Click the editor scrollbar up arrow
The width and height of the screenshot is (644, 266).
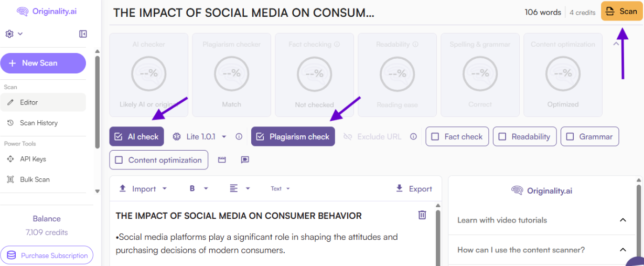click(x=438, y=205)
